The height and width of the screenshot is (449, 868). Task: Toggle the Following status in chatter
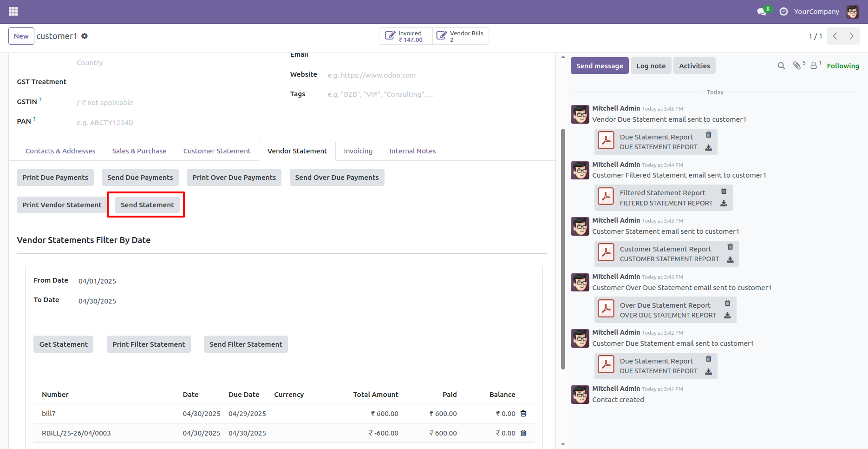(843, 66)
